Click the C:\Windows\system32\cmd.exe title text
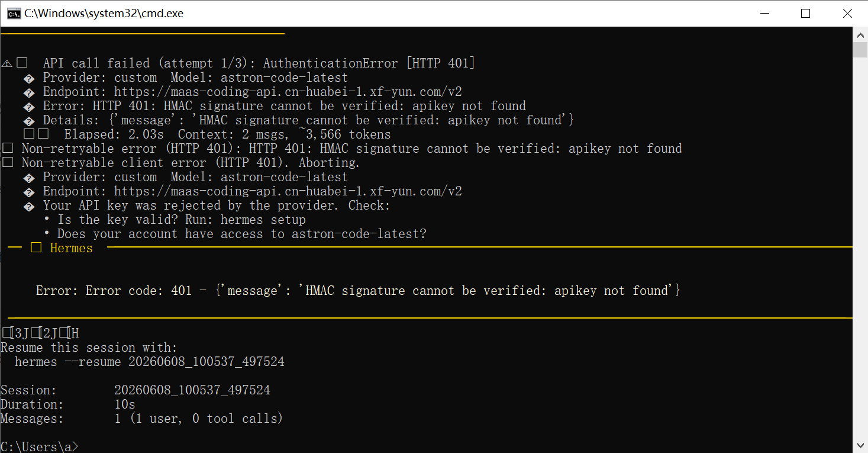The image size is (868, 453). pos(104,13)
